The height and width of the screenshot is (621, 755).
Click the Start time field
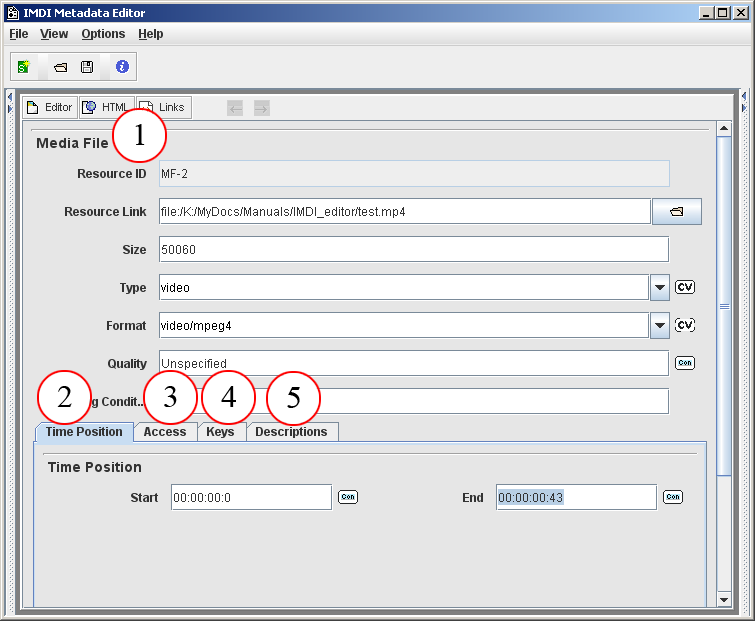251,497
